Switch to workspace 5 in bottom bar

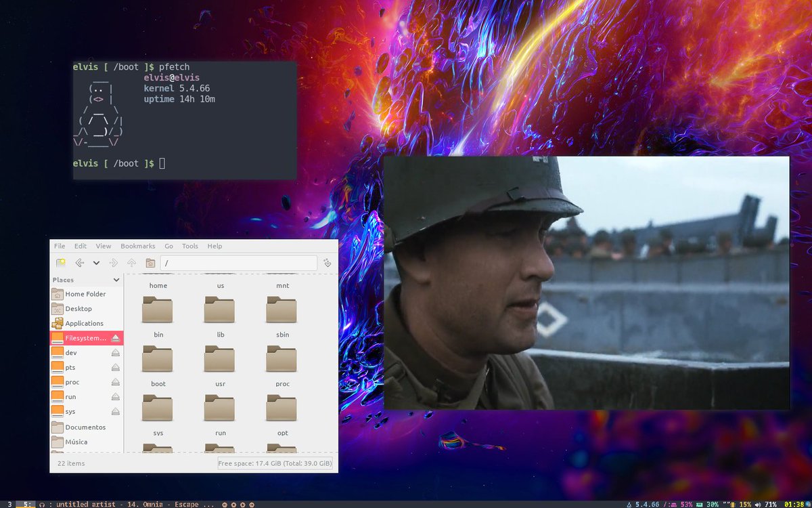[26, 504]
